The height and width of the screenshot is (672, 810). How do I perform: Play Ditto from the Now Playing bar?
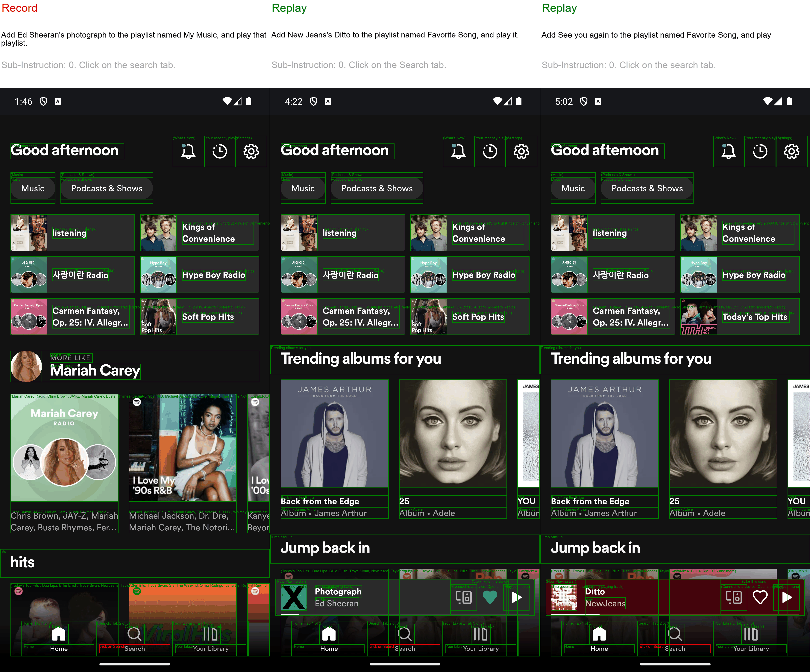click(787, 597)
